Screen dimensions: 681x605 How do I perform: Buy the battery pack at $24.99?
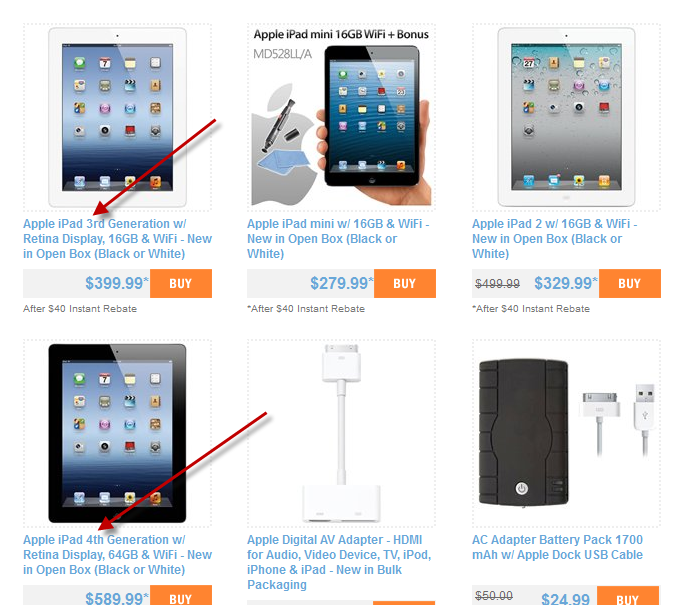coord(628,596)
